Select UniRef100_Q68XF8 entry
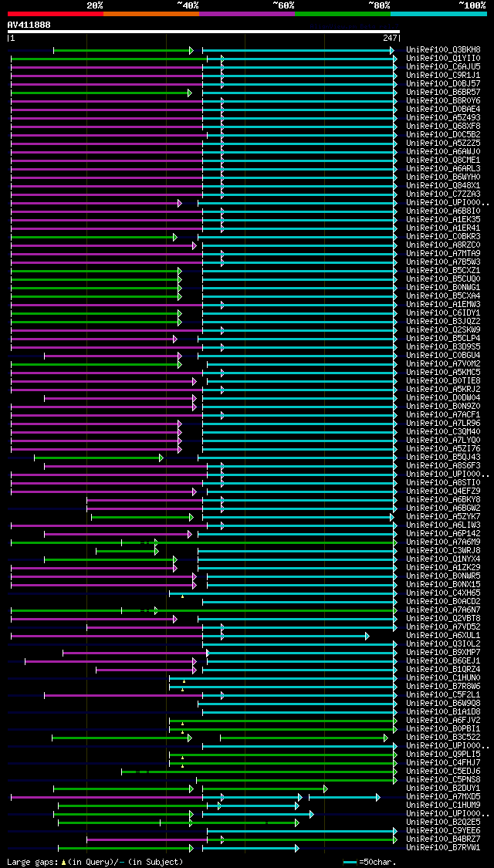The width and height of the screenshot is (494, 868). 443,127
